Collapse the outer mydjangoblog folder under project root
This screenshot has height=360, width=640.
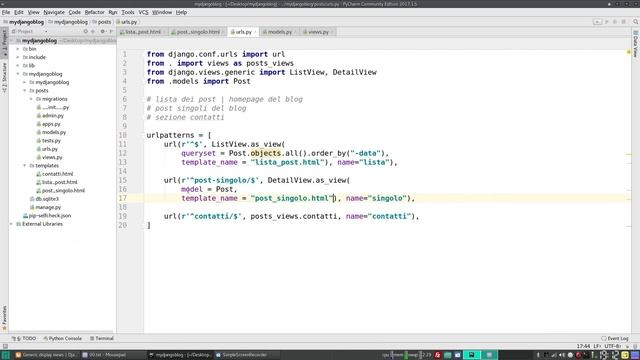point(18,74)
